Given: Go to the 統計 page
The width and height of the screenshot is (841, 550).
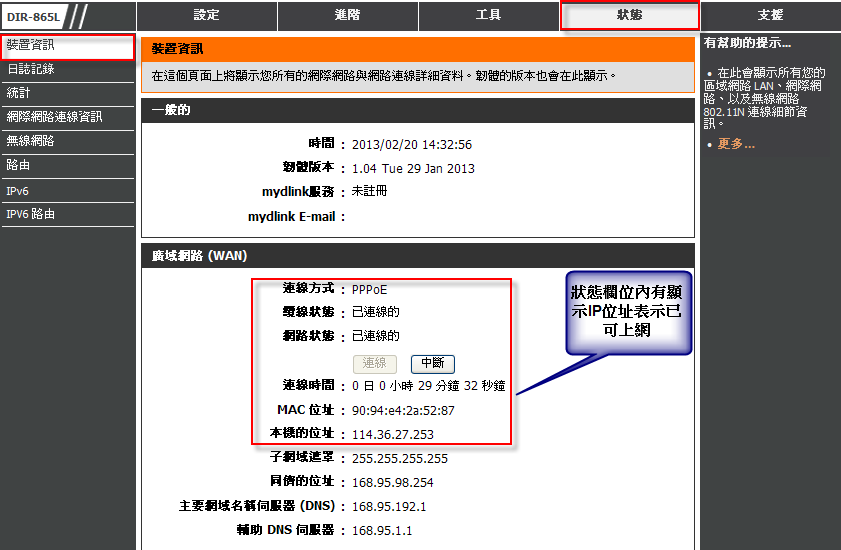Looking at the screenshot, I should point(67,93).
